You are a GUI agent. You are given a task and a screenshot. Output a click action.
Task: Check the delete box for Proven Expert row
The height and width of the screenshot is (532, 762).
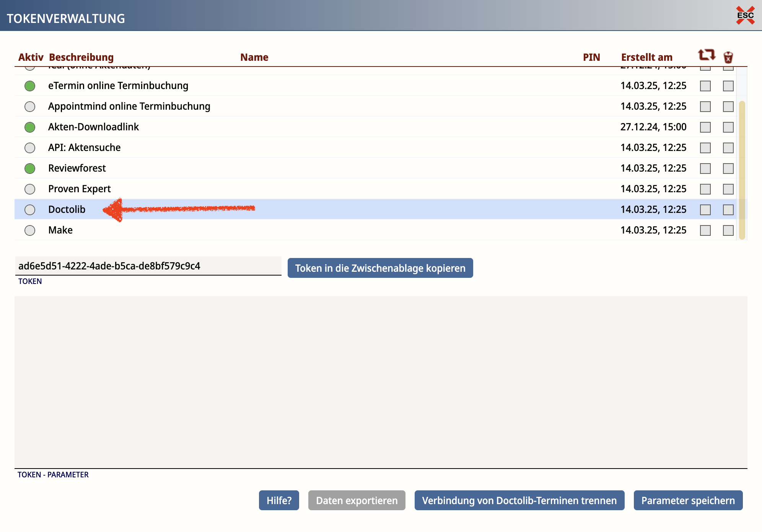coord(728,189)
